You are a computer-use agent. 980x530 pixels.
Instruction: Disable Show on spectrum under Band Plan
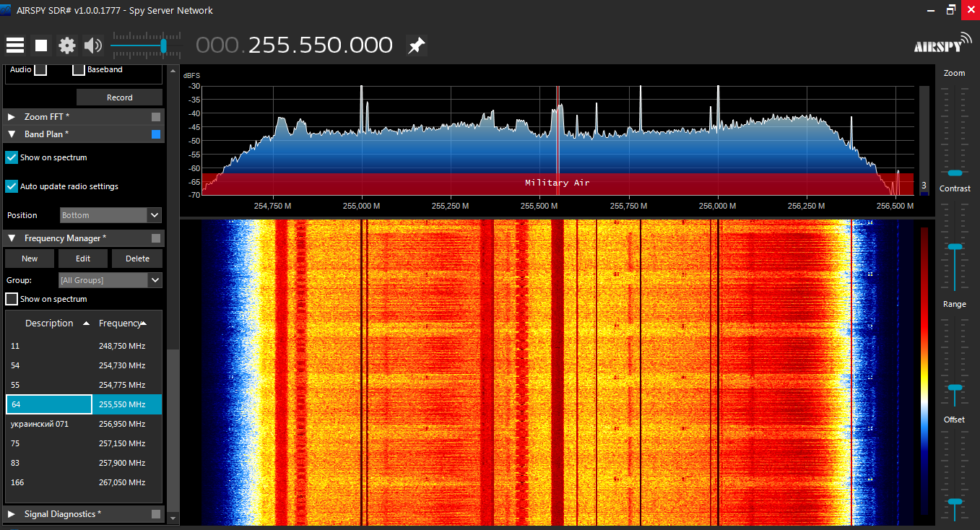pos(12,157)
